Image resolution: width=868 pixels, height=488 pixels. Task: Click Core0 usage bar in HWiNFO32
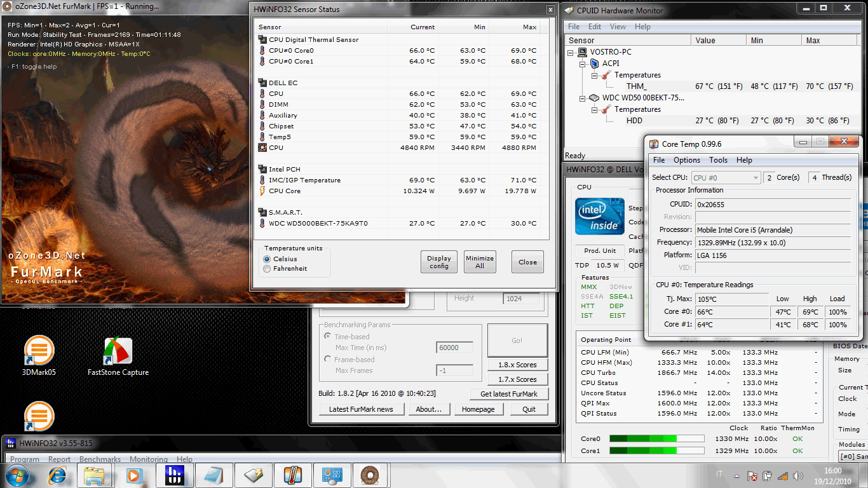656,438
